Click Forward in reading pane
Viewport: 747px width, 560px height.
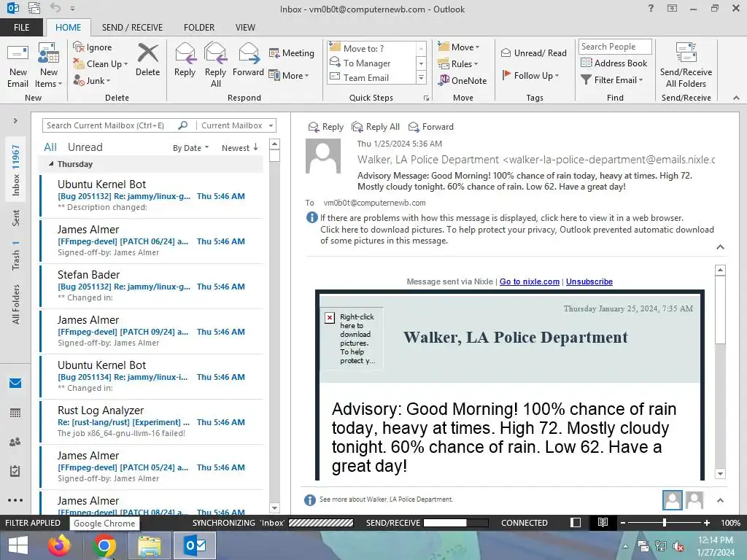coord(430,127)
